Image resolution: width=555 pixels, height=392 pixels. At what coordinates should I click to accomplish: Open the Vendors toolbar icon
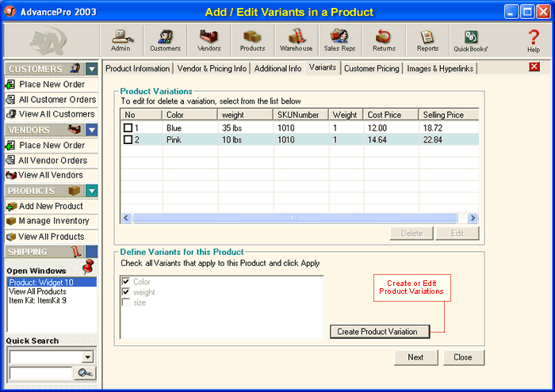click(x=209, y=40)
